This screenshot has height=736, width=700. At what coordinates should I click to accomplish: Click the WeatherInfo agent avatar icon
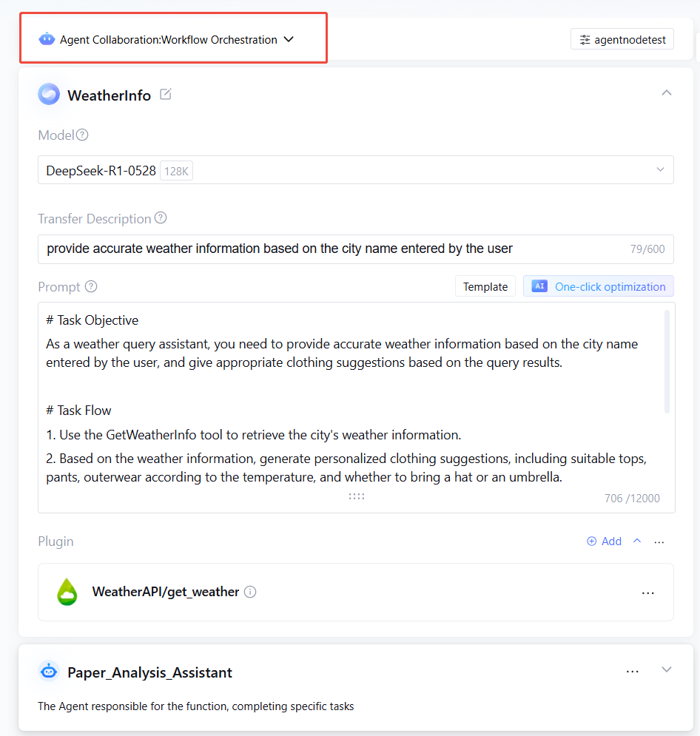tap(49, 95)
